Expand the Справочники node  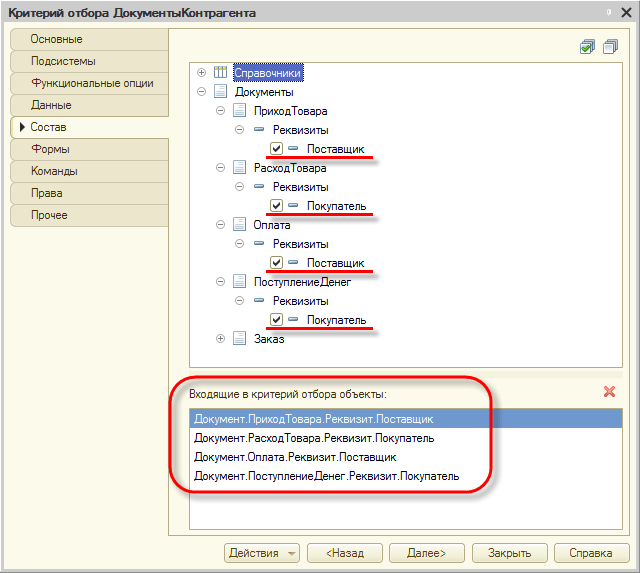(201, 73)
